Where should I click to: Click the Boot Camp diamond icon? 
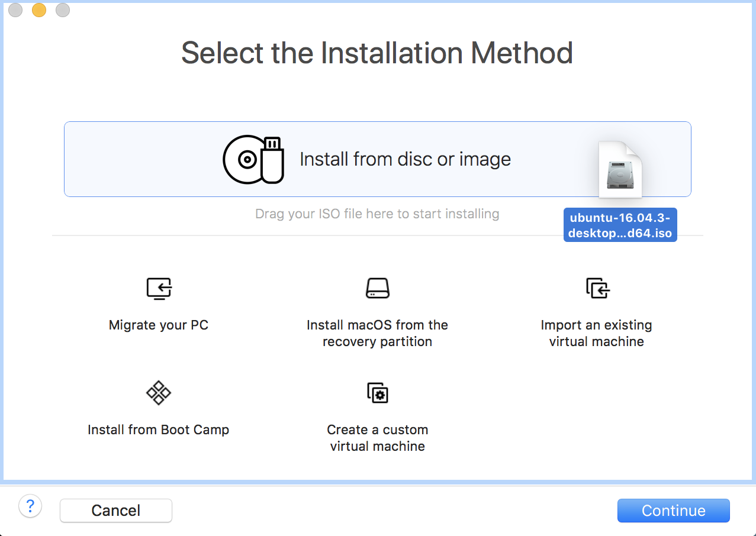click(x=159, y=393)
